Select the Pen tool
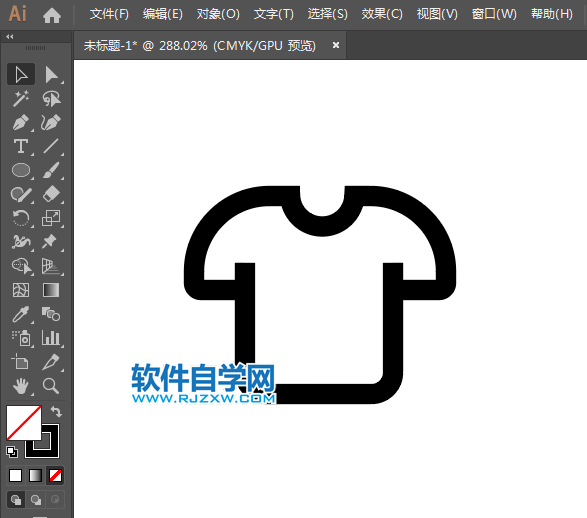This screenshot has width=587, height=518. pyautogui.click(x=21, y=123)
